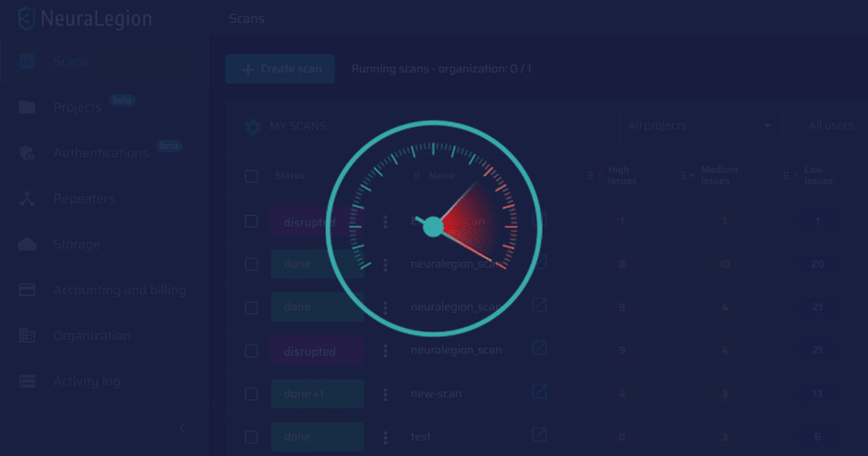Open the Activity log section
The image size is (868, 456).
click(x=86, y=382)
